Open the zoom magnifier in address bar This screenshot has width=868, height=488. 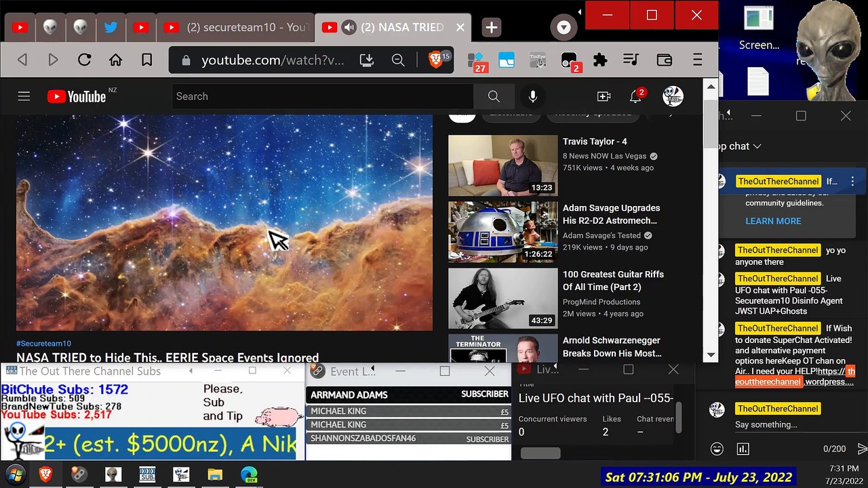[398, 60]
